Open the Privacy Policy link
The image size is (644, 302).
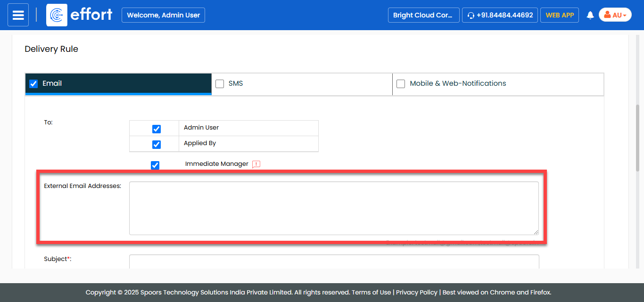point(416,292)
